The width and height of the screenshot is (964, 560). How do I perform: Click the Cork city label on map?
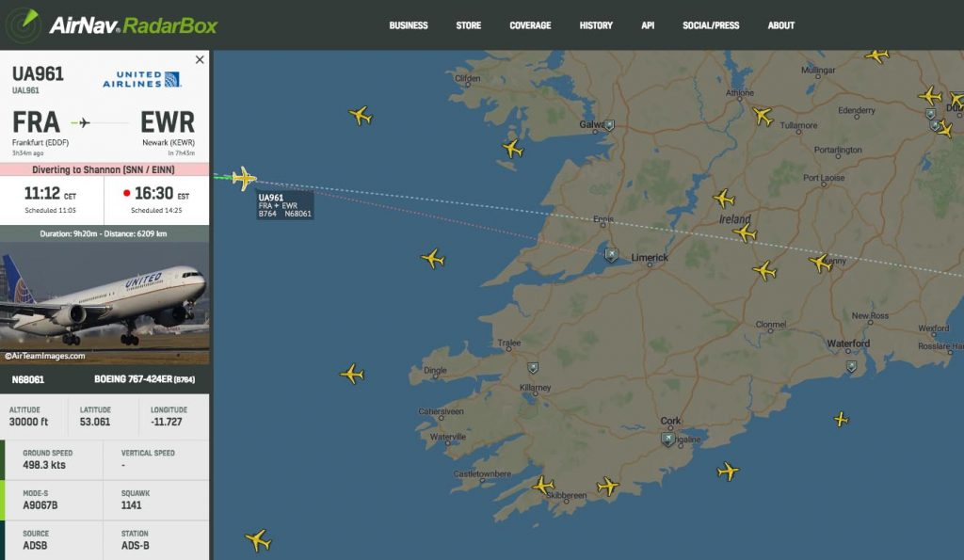670,421
